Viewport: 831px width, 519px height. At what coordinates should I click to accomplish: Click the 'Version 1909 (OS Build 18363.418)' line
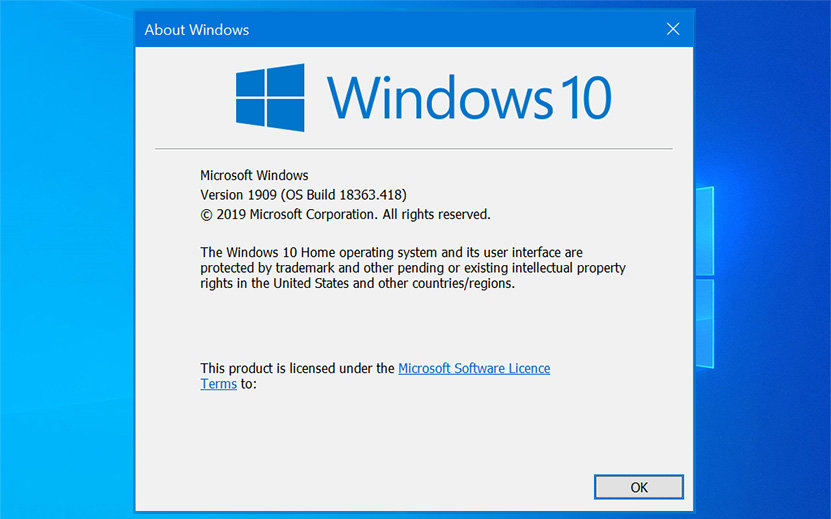coord(303,195)
